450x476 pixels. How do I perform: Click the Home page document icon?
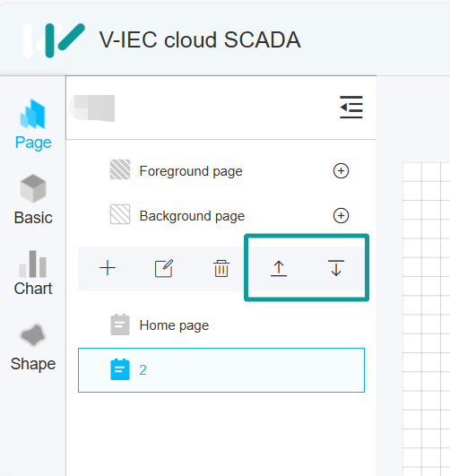coord(120,325)
